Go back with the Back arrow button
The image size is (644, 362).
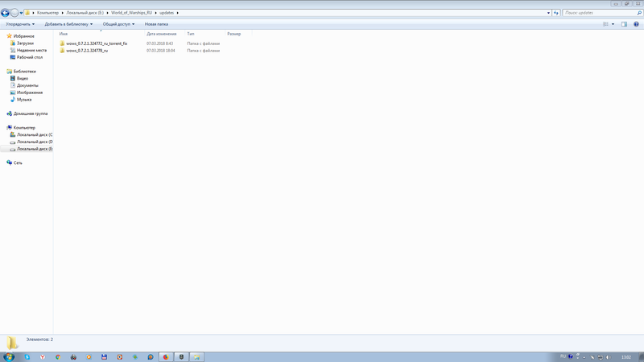pos(5,13)
